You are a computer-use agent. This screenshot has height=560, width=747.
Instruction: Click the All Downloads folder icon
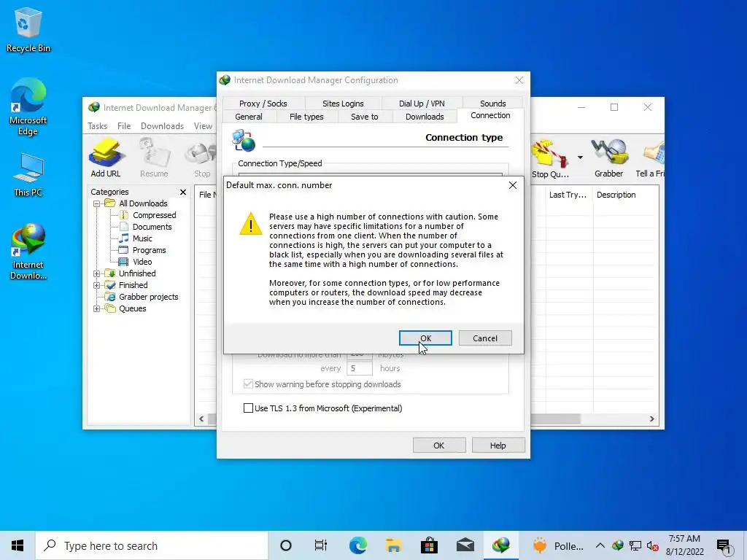(x=110, y=203)
